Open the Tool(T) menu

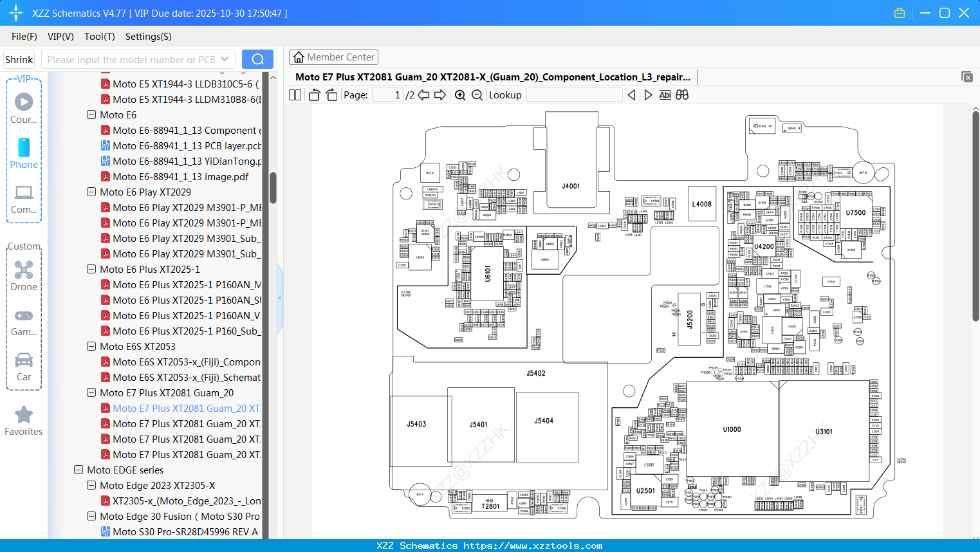click(100, 37)
